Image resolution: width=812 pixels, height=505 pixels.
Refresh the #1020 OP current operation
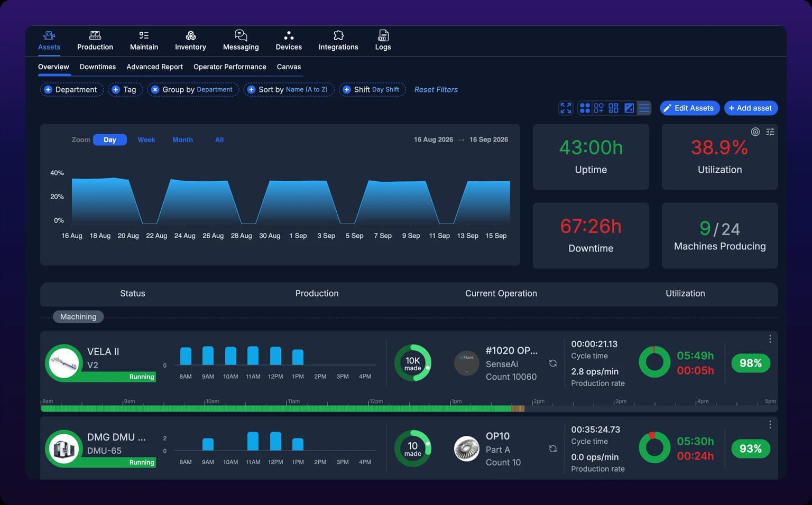(x=553, y=363)
